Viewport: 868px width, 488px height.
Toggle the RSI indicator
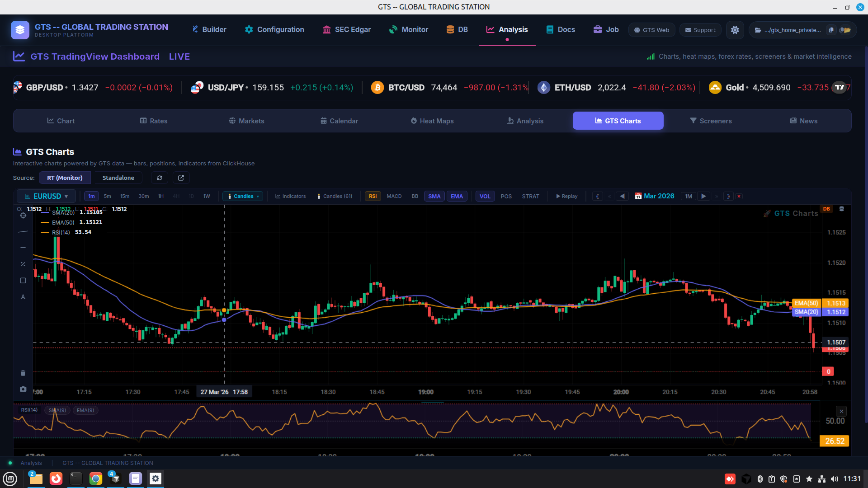pyautogui.click(x=373, y=197)
